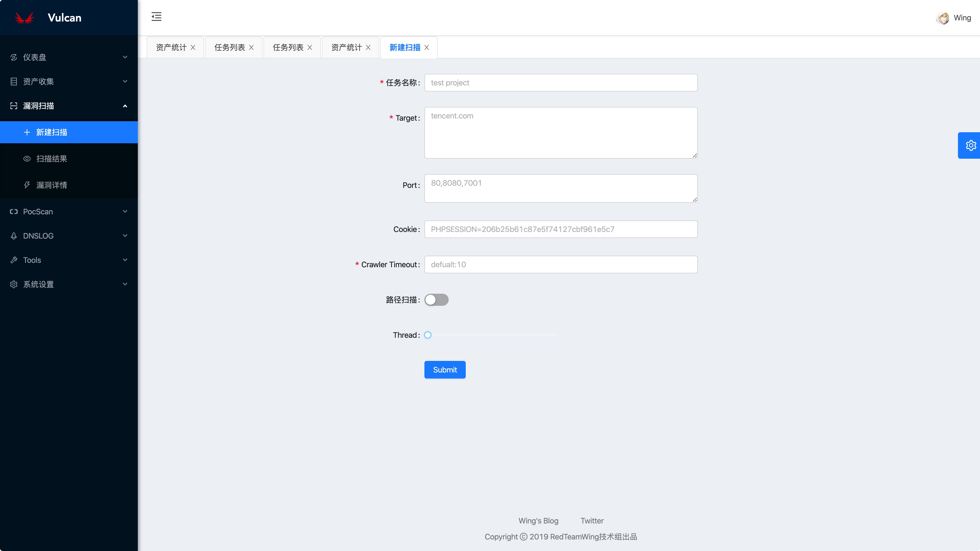
Task: Expand the 仪表盘 menu
Action: [x=68, y=57]
